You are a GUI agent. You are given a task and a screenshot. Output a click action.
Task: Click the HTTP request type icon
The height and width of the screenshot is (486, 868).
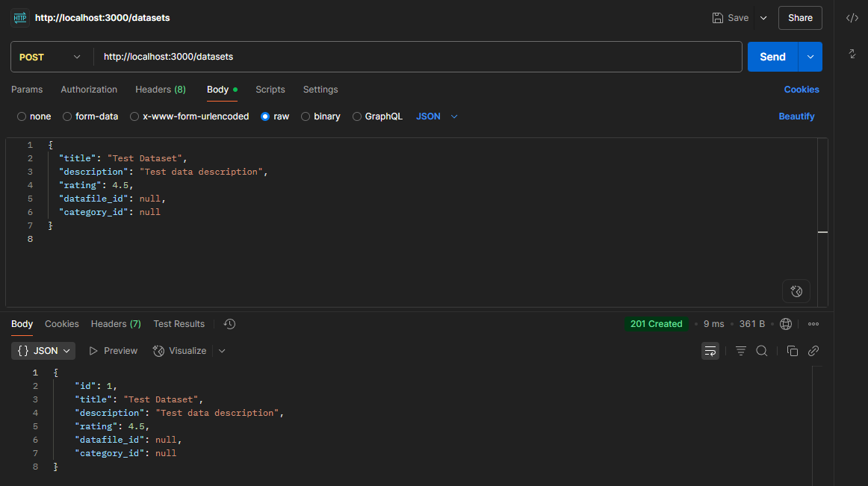(x=20, y=18)
